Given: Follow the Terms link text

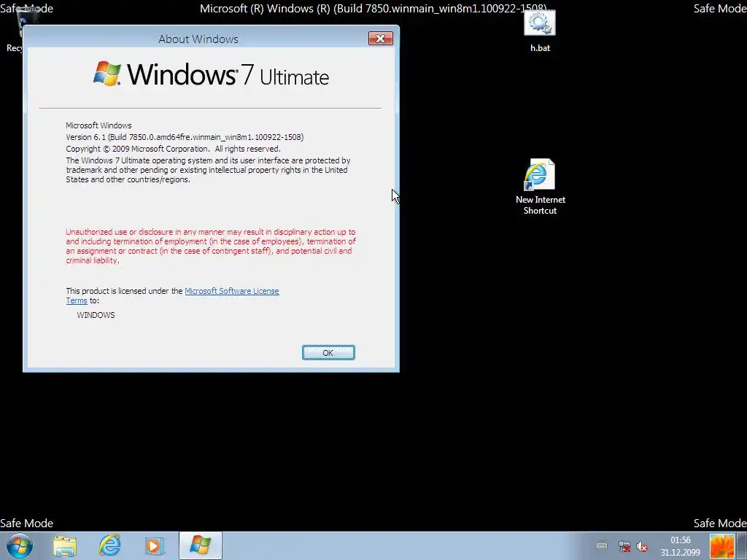Looking at the screenshot, I should [x=76, y=300].
